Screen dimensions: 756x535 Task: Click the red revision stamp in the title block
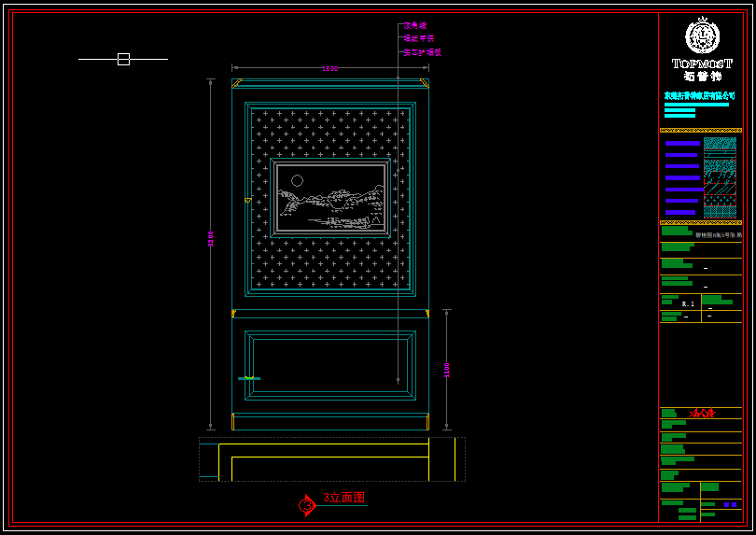pos(702,413)
